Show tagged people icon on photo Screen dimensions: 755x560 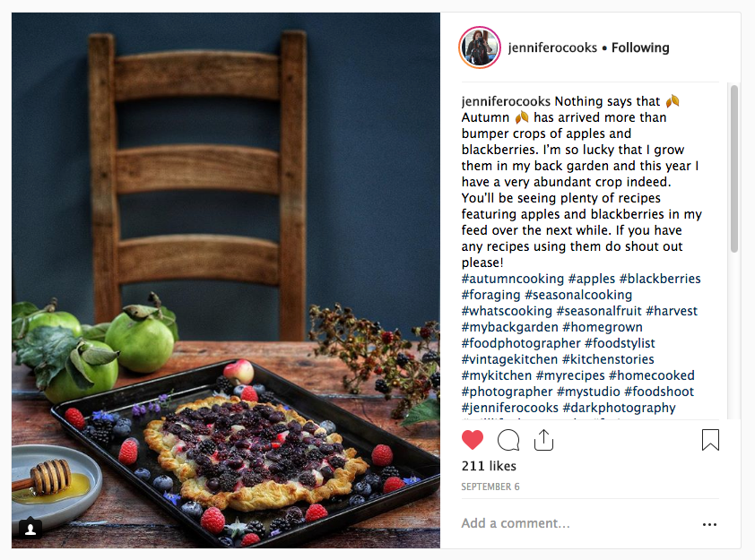pos(30,530)
